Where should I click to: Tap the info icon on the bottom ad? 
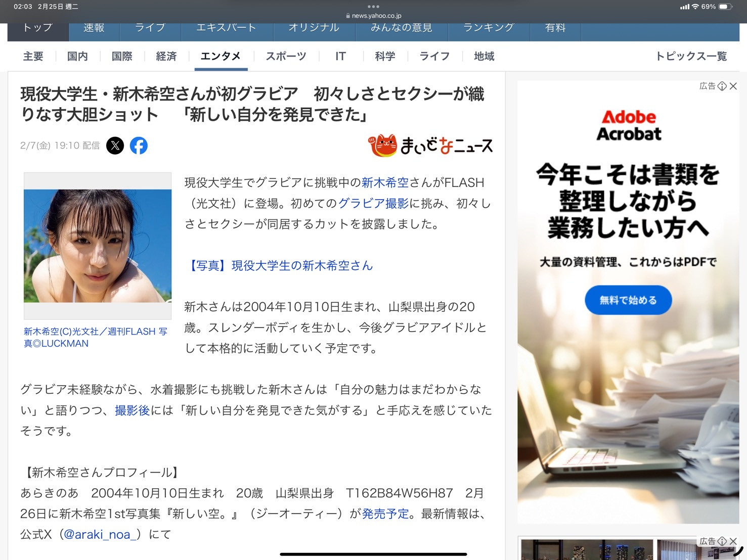722,541
